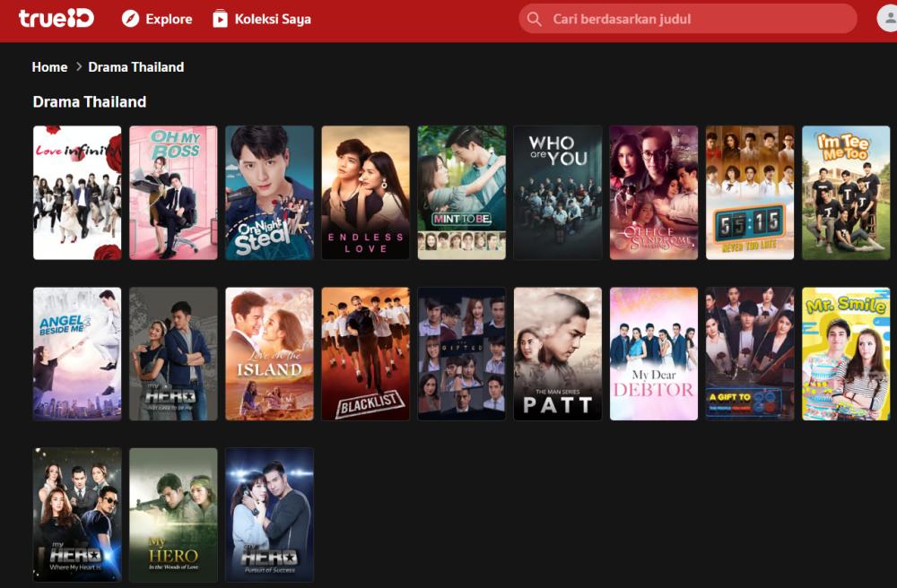Screen dimensions: 897x588
Task: Select One Night Steal poster
Action: pos(269,193)
